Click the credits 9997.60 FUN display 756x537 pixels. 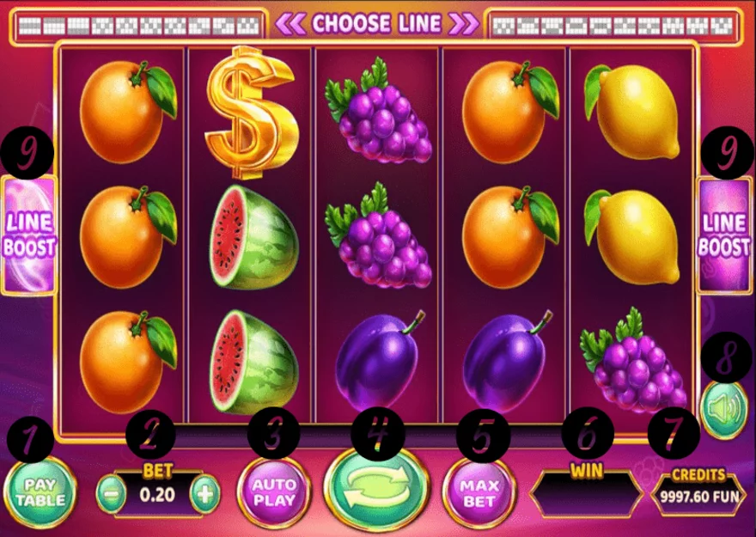point(699,497)
